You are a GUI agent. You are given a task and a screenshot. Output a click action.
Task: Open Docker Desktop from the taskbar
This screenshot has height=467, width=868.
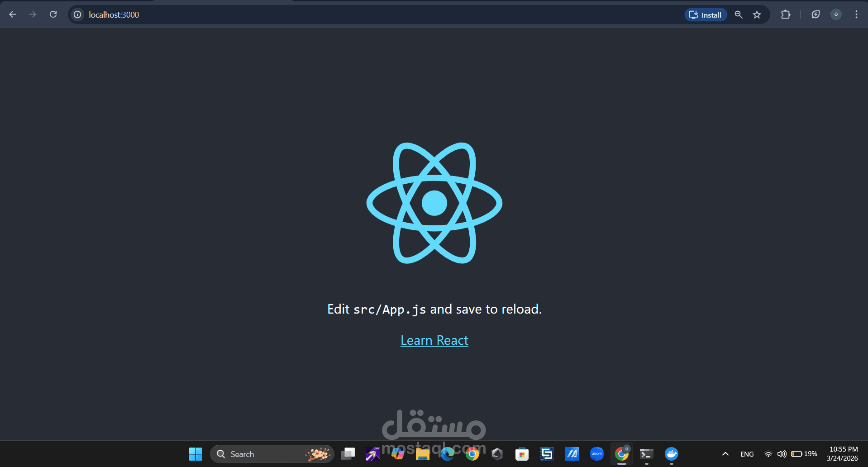tap(672, 454)
